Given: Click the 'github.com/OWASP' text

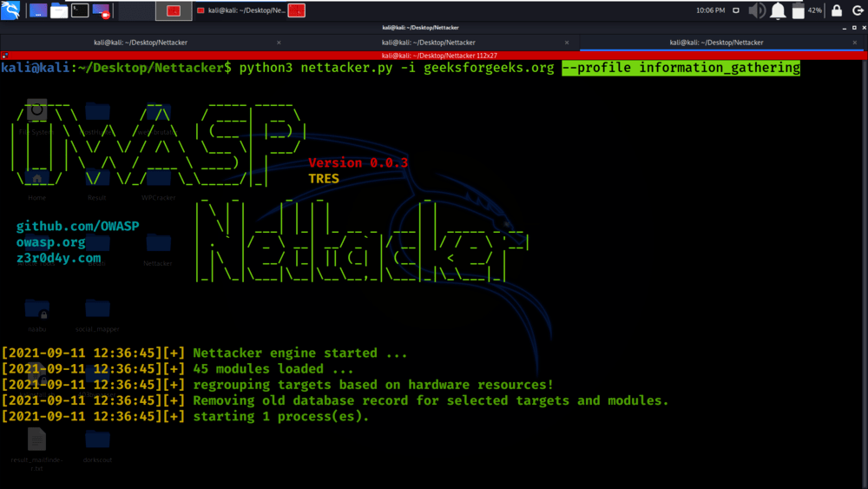Looking at the screenshot, I should pos(77,226).
